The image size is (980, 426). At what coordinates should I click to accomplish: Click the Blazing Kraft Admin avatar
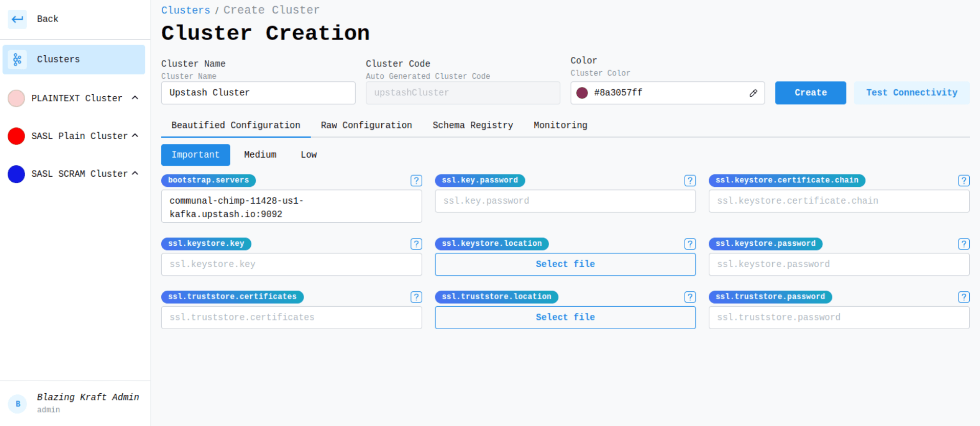(17, 404)
